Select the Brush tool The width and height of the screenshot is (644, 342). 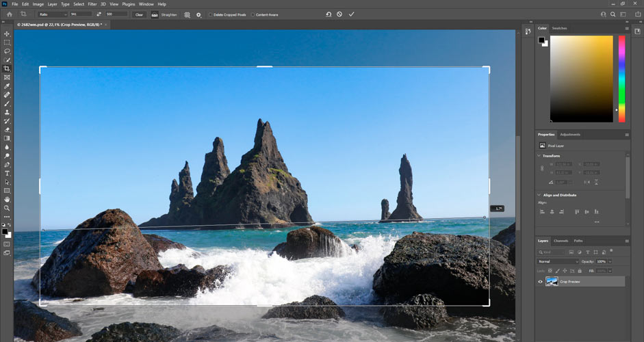point(7,103)
